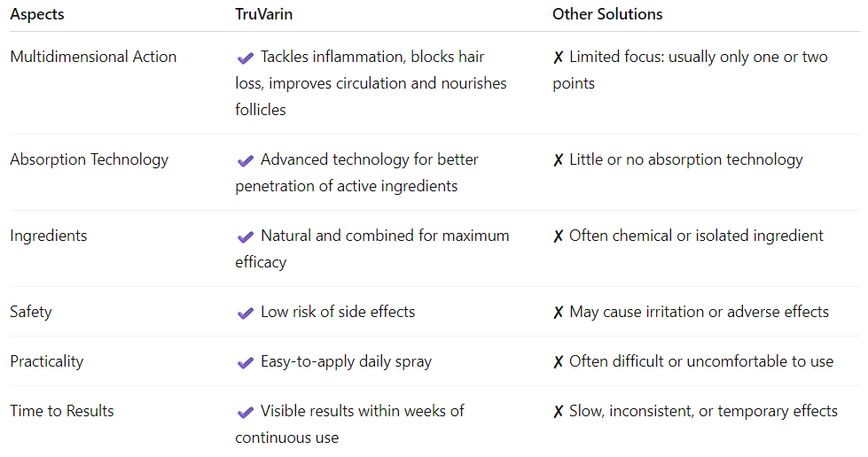Viewport: 868px width, 457px height.
Task: Click the checkmark next to Advanced technology
Action: (x=245, y=160)
